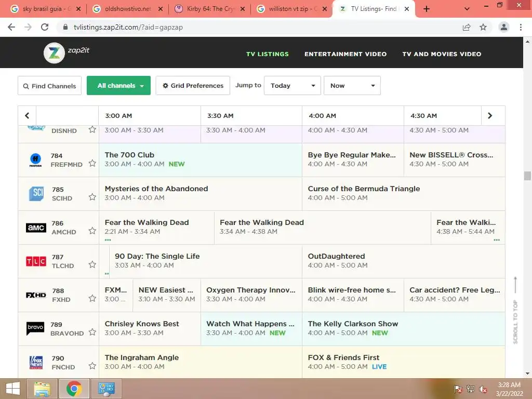Viewport: 532px width, 399px height.
Task: Click the page vertical scrollbar thumb
Action: click(527, 176)
